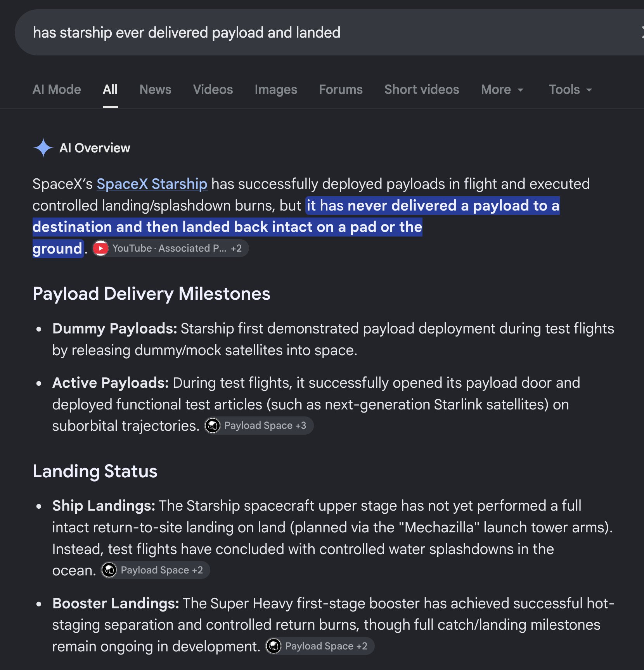Open the Short videos tab
The image size is (644, 670).
pyautogui.click(x=422, y=90)
